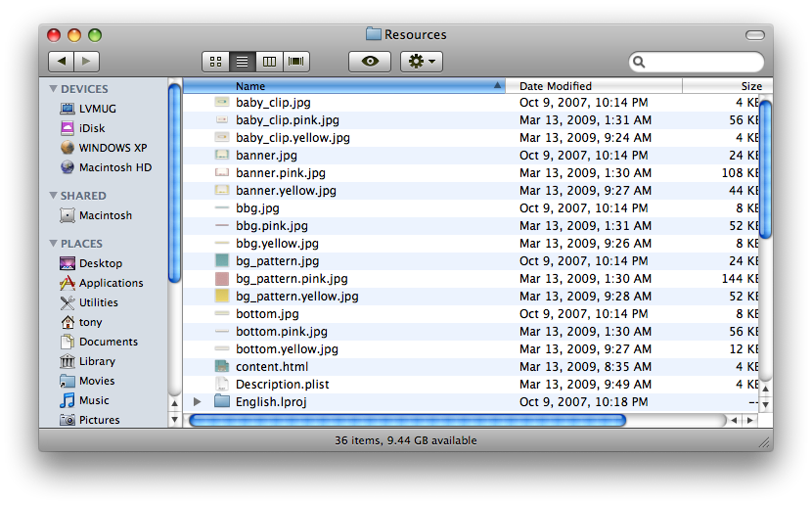Viewport: 812px width, 505px height.
Task: Switch to icon view mode
Action: tap(215, 62)
